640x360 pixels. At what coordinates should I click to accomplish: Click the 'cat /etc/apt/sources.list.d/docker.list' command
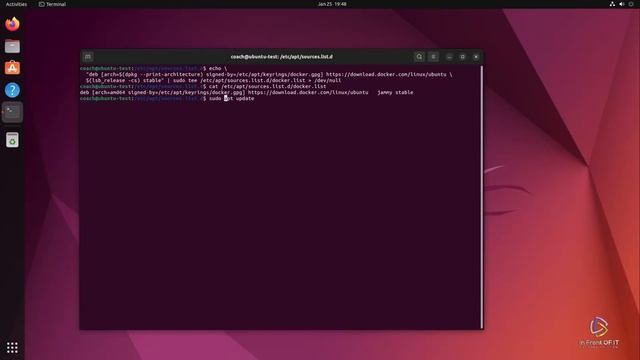tap(267, 87)
